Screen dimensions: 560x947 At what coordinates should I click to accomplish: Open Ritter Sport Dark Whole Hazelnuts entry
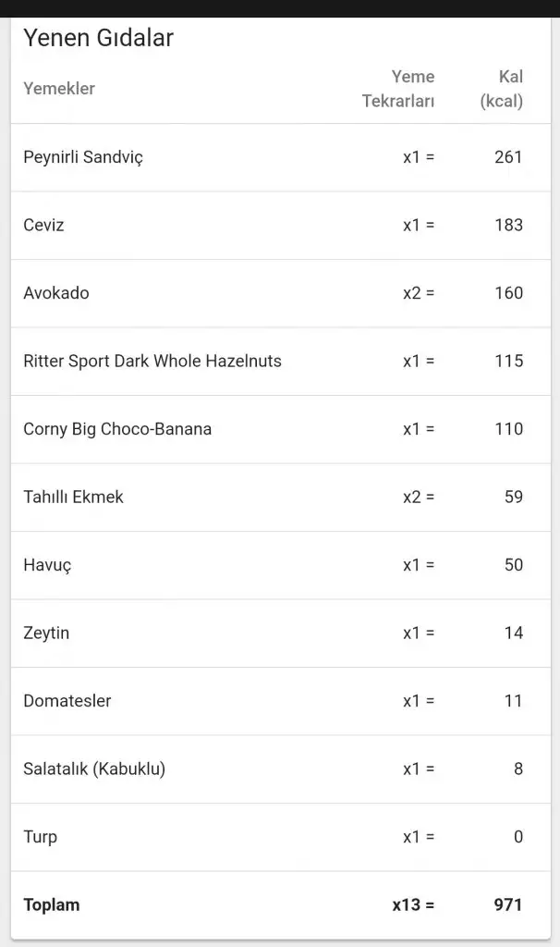[x=152, y=361]
